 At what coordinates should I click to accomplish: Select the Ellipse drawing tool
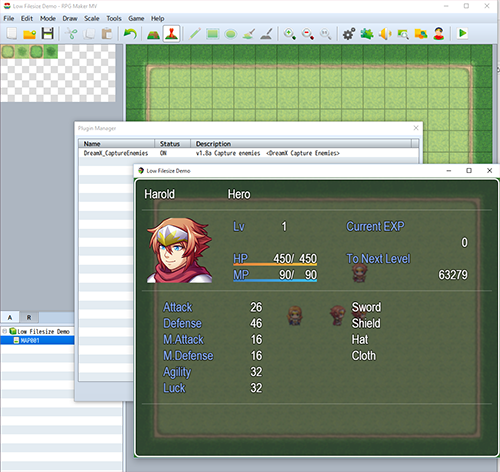231,34
